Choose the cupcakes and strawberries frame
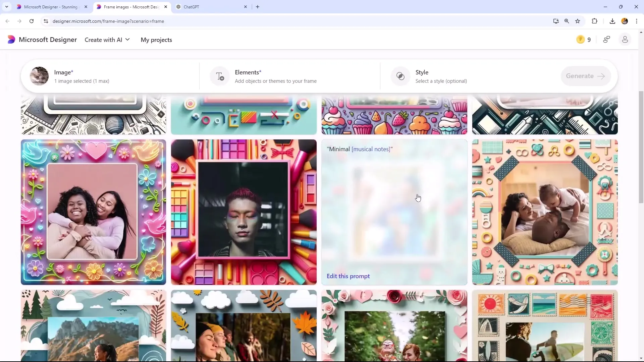The height and width of the screenshot is (362, 644). pos(394,115)
